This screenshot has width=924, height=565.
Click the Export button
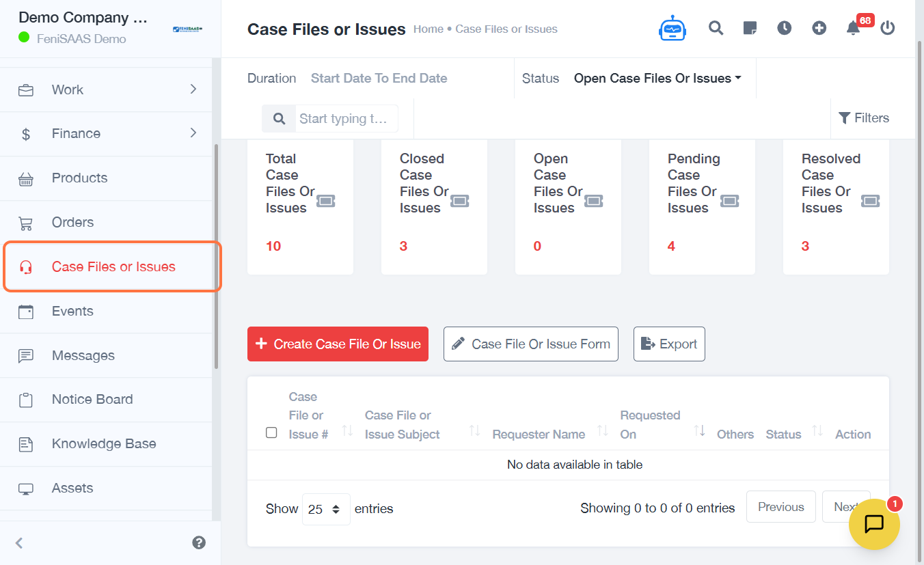point(669,344)
